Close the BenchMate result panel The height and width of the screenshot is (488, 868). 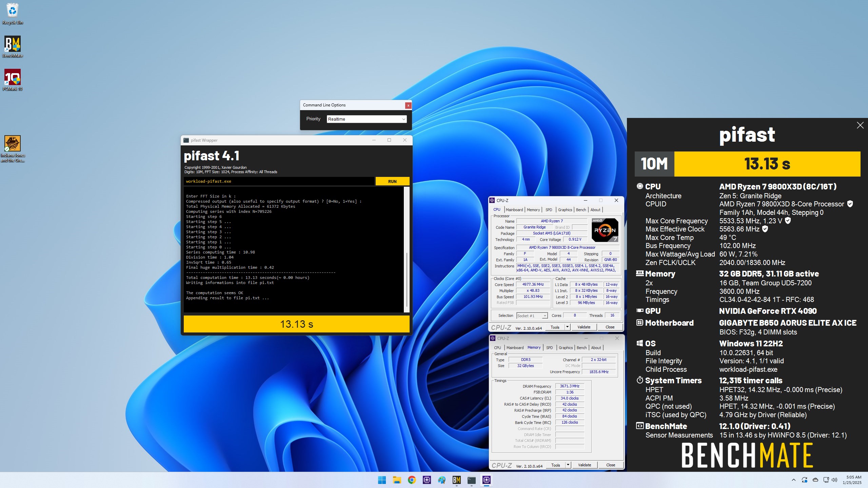pos(860,125)
